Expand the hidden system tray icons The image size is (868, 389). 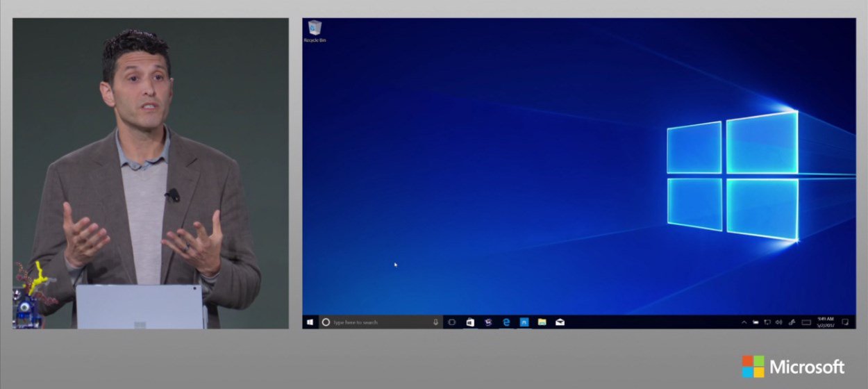tap(744, 322)
